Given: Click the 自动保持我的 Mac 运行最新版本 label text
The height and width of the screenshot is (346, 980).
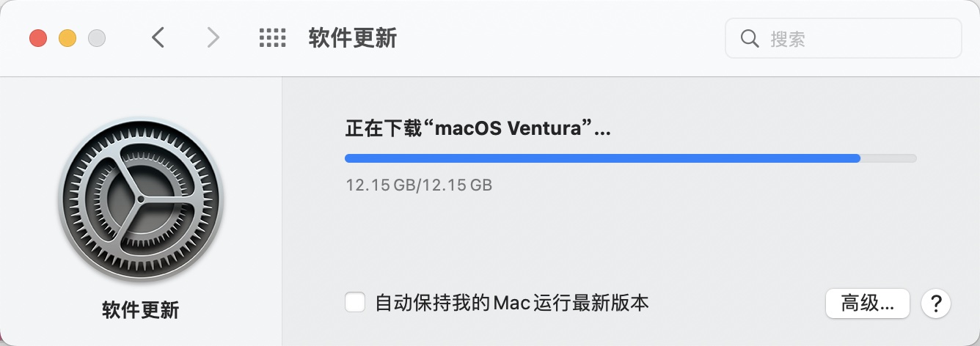Looking at the screenshot, I should click(x=512, y=303).
